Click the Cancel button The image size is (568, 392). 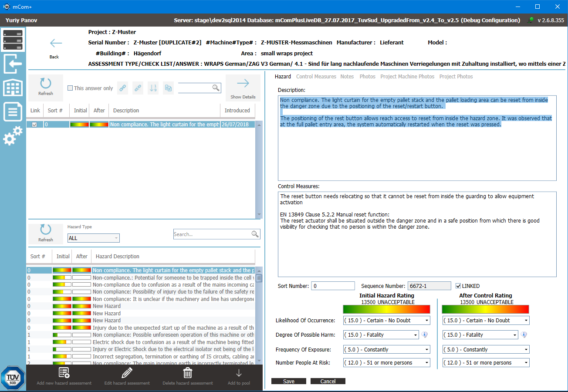[328, 381]
